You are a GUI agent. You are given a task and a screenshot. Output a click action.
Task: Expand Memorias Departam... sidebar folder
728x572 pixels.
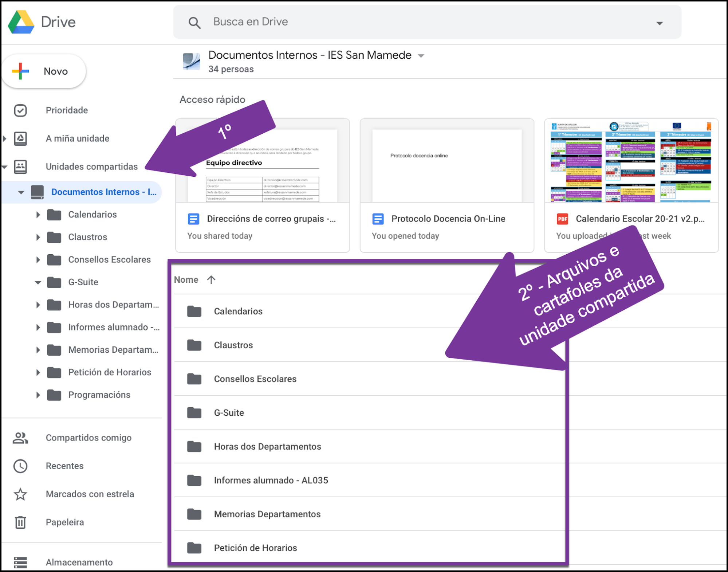click(x=38, y=350)
